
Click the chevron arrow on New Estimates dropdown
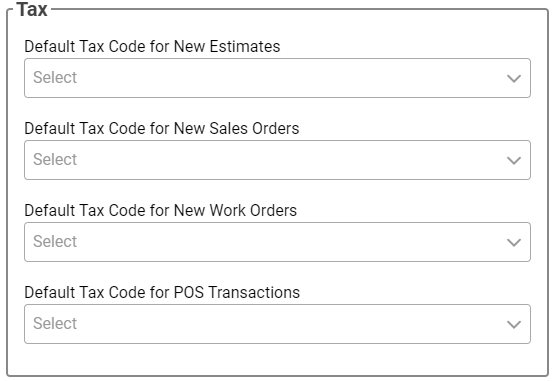[x=514, y=78]
